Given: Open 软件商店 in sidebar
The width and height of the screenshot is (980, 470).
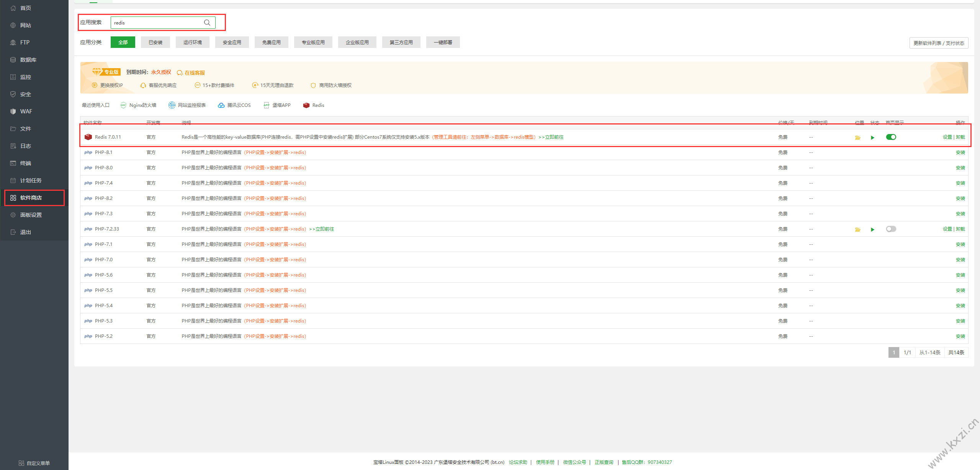Looking at the screenshot, I should 31,198.
